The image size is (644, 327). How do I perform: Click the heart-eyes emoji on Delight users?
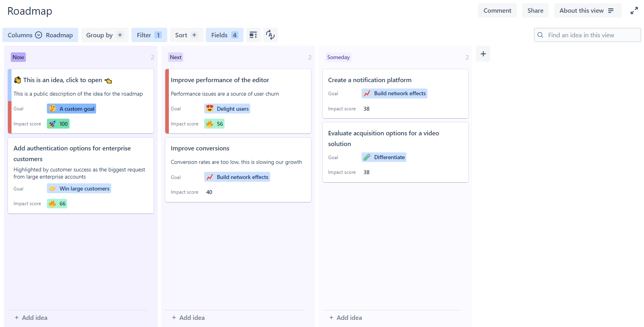pos(210,109)
